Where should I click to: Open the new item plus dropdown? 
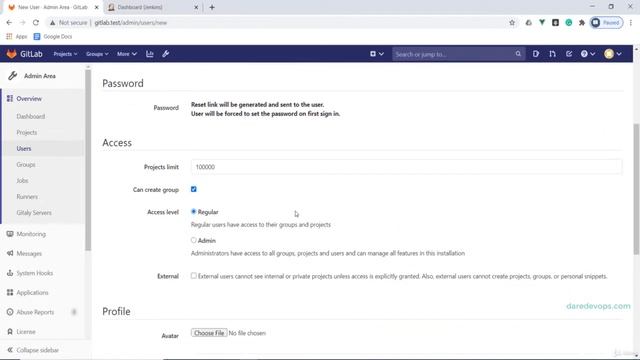pos(377,54)
